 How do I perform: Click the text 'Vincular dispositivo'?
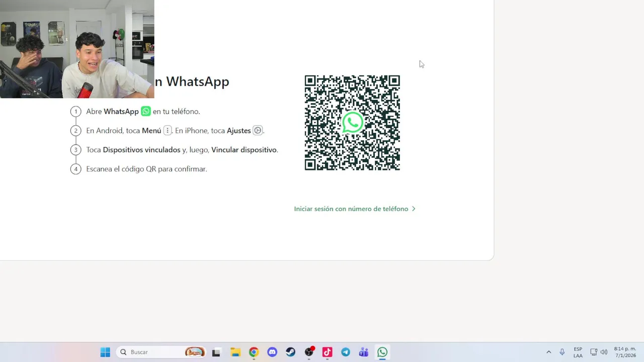tap(244, 150)
